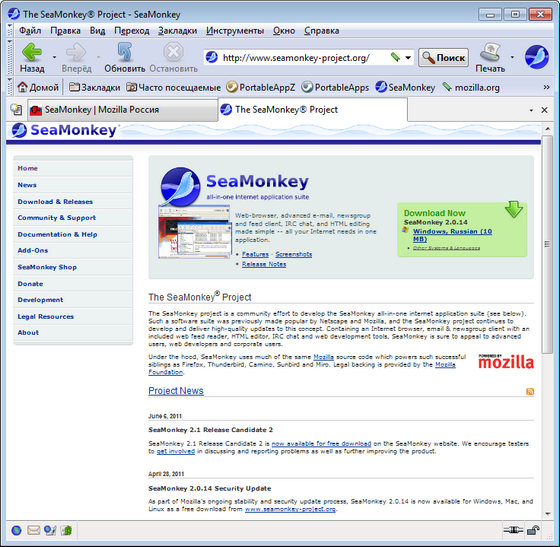The image size is (560, 547).
Task: Click the large SeaMonkey logo in the page banner
Action: click(x=180, y=187)
